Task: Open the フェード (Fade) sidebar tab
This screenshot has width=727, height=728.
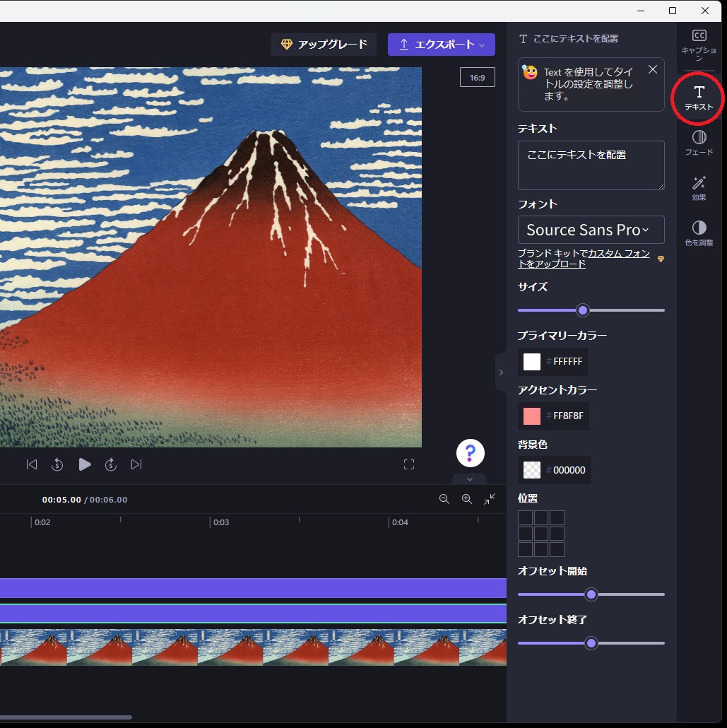Action: pos(699,143)
